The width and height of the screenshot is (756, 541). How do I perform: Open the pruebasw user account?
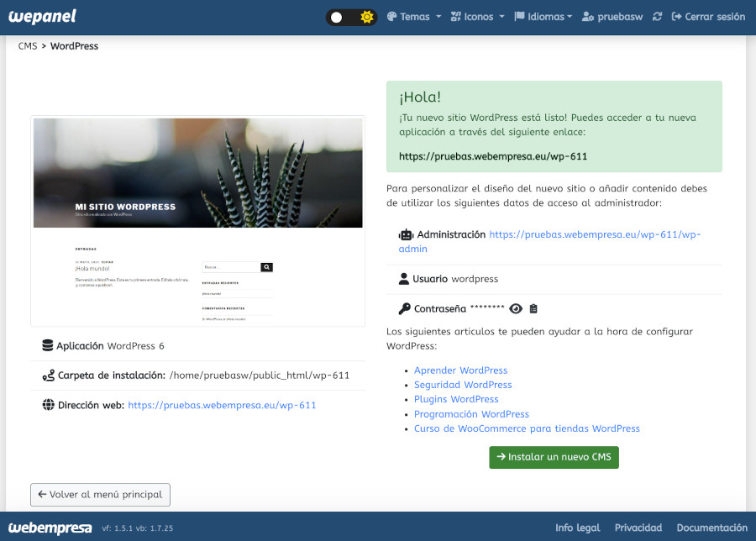[x=612, y=17]
